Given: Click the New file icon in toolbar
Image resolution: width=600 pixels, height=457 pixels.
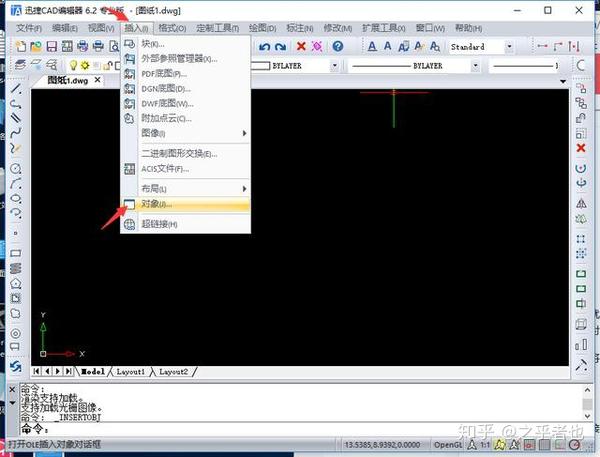Looking at the screenshot, I should pos(21,46).
